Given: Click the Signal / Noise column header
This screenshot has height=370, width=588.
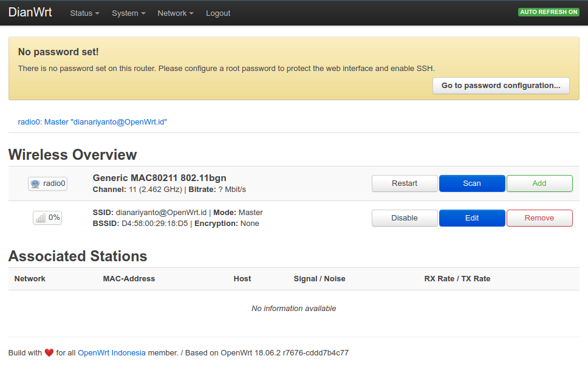Looking at the screenshot, I should (320, 279).
